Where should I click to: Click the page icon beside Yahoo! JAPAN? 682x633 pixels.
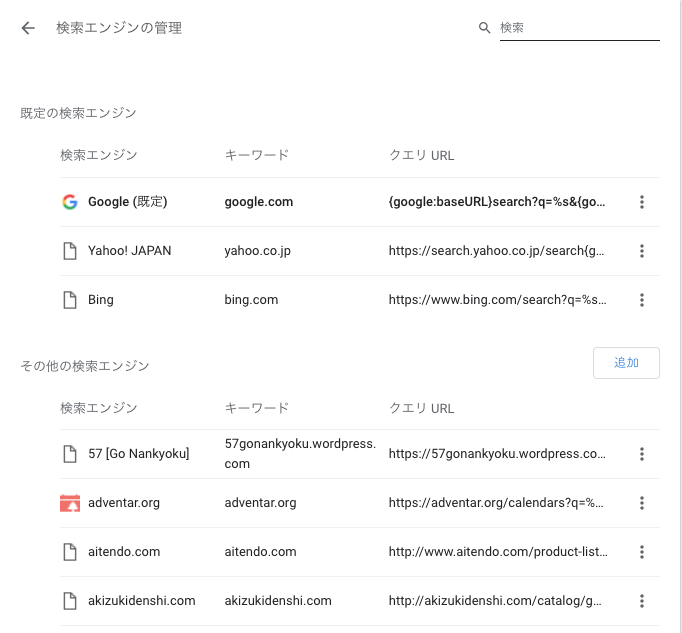coord(70,251)
